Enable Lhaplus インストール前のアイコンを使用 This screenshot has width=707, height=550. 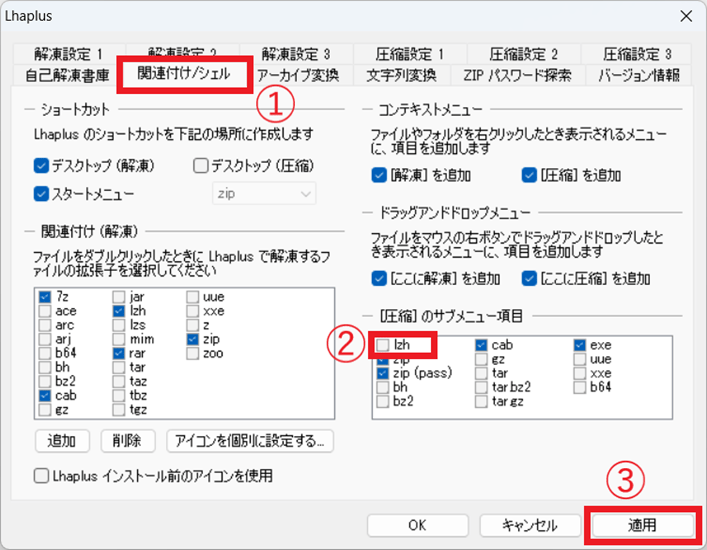coord(41,476)
